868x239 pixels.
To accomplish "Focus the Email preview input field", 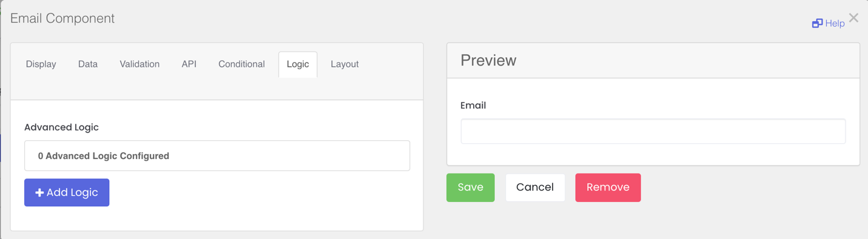I will [x=653, y=131].
